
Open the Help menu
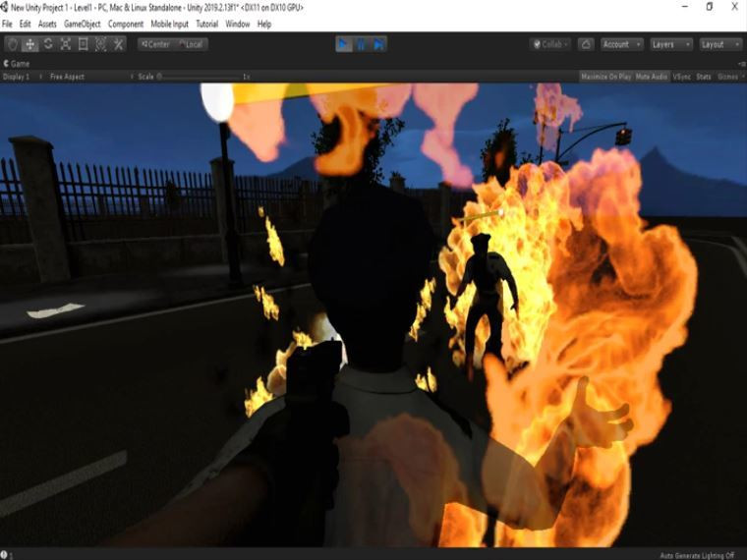click(x=264, y=24)
